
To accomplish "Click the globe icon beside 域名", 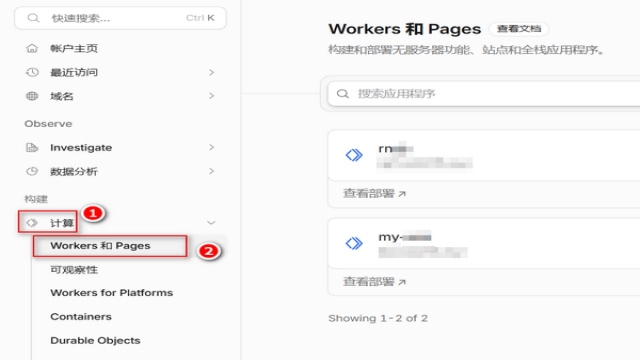I will [x=32, y=96].
